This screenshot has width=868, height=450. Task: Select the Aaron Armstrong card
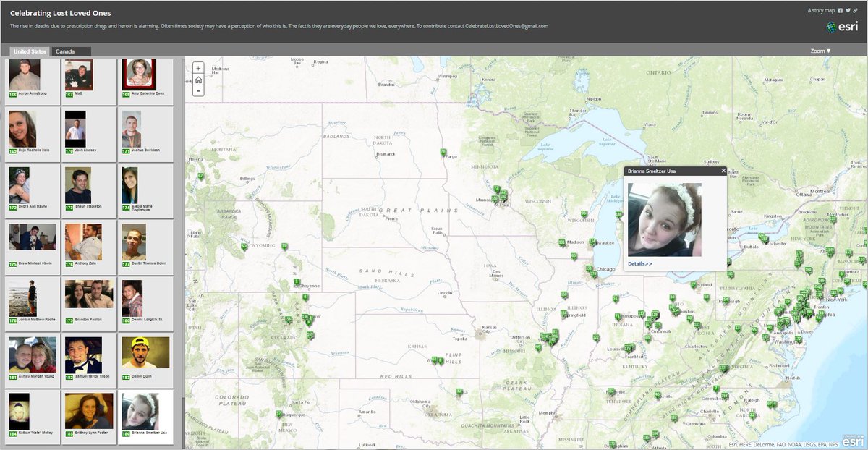coord(33,81)
